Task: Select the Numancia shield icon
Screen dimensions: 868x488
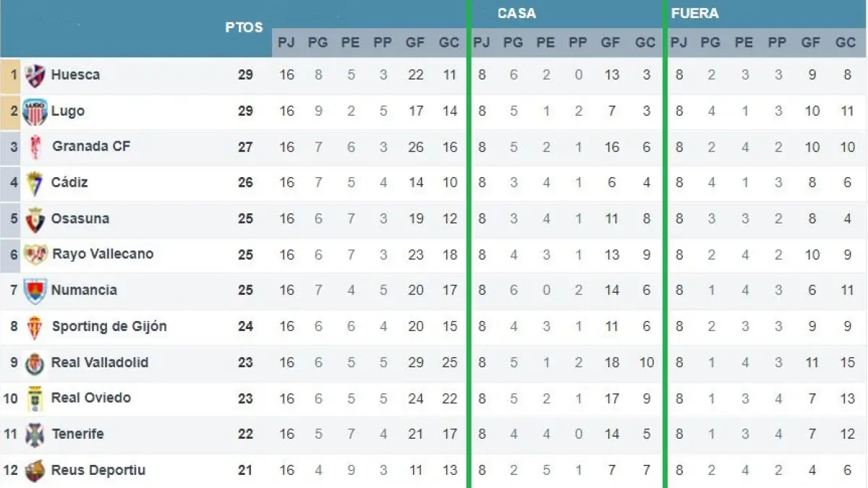Action: tap(35, 291)
